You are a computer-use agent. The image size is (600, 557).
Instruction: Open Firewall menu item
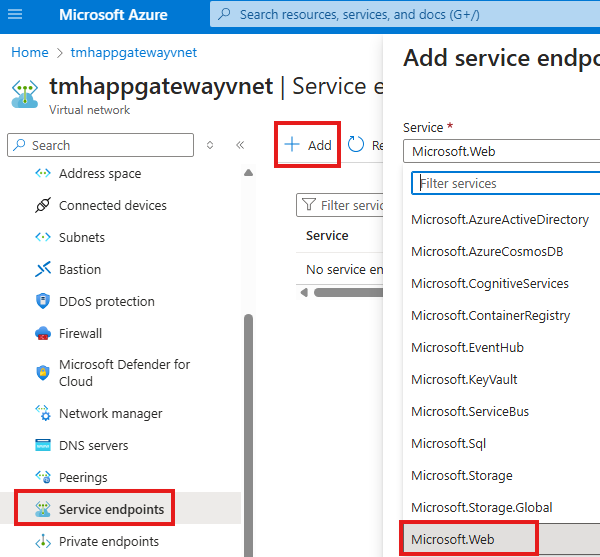pyautogui.click(x=80, y=334)
